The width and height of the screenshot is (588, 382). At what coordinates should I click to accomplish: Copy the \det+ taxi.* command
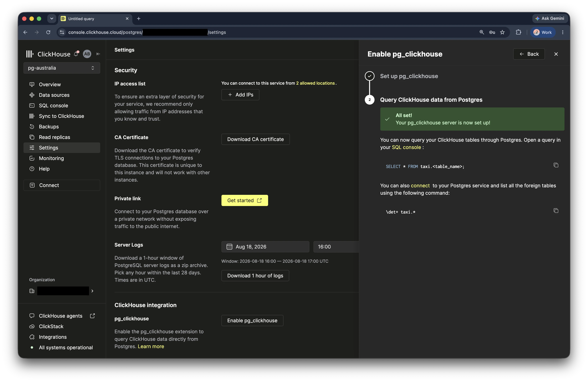pyautogui.click(x=556, y=211)
